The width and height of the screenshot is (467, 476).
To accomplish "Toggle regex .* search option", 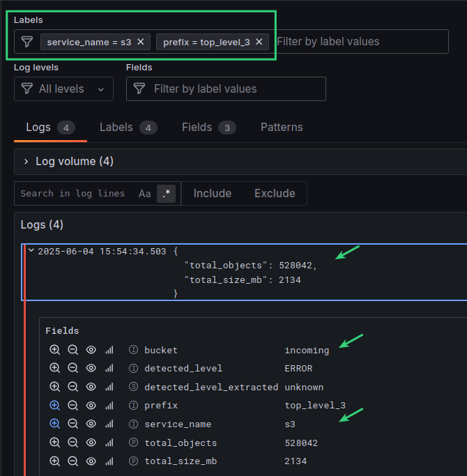I will (166, 194).
